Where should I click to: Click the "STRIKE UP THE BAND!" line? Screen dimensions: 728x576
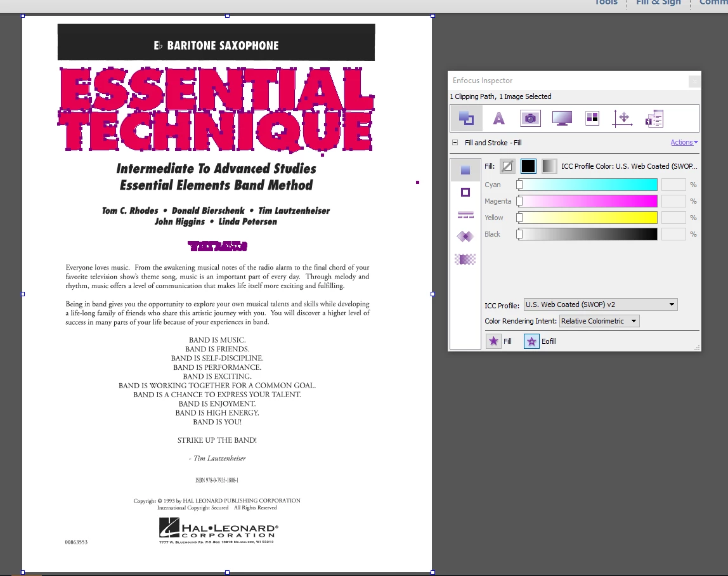coord(217,440)
